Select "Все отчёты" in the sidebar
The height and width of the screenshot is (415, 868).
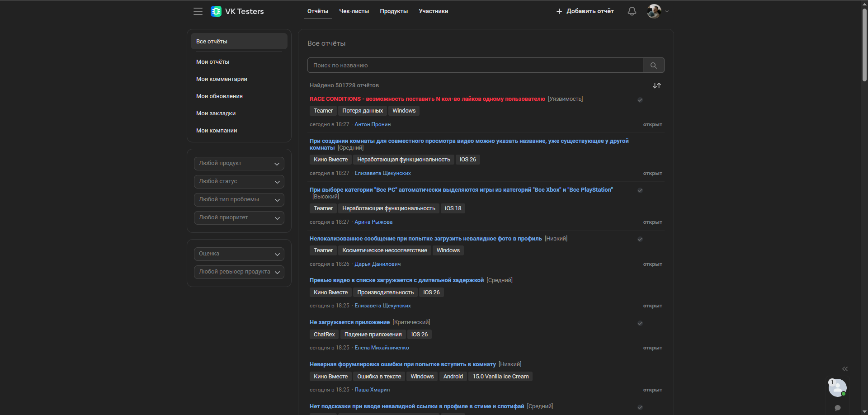pyautogui.click(x=239, y=41)
